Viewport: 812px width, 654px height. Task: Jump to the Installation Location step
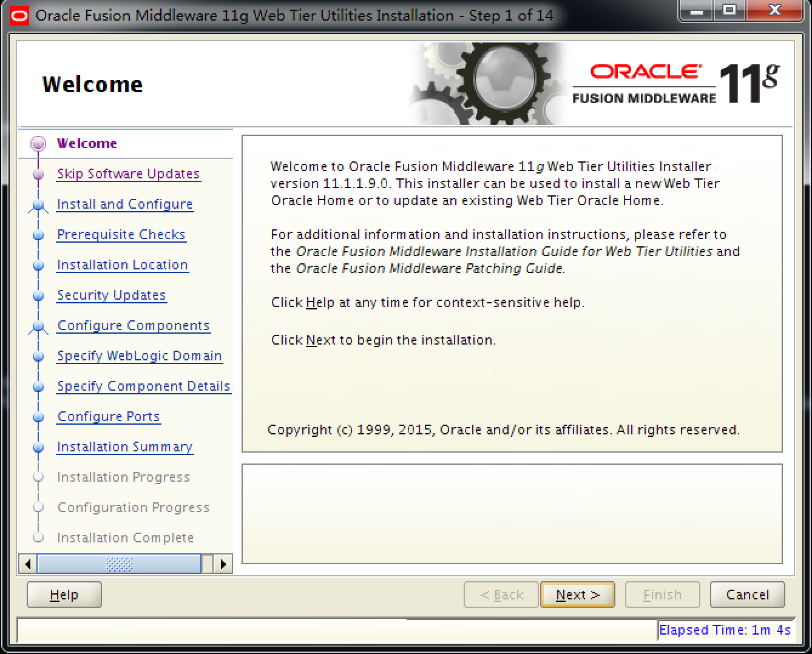(x=122, y=265)
